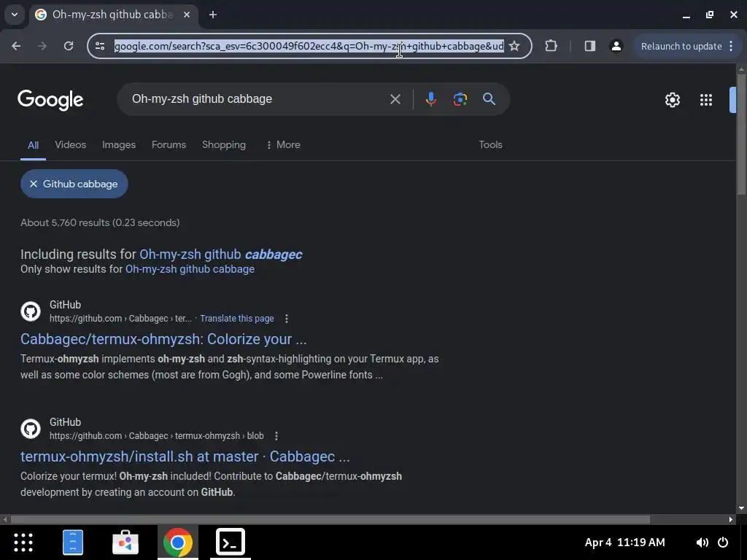The image size is (747, 560).
Task: Search by voice microphone icon
Action: click(x=430, y=99)
